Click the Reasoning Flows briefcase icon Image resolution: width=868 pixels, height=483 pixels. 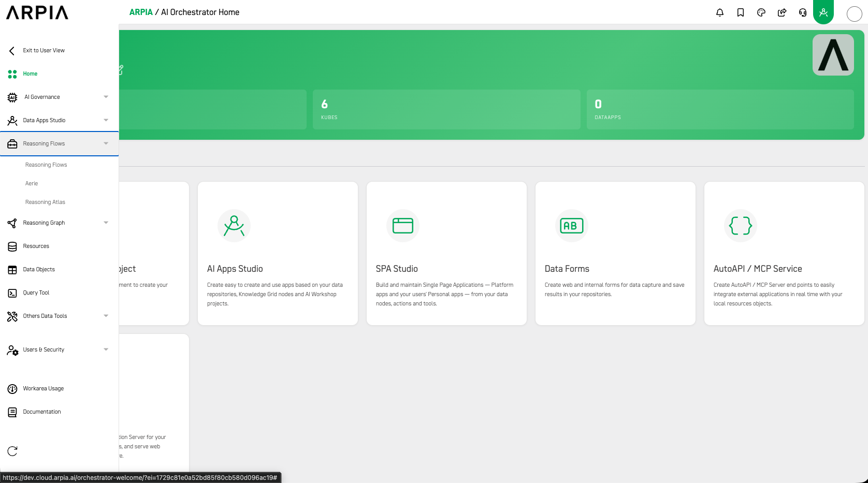pyautogui.click(x=12, y=144)
